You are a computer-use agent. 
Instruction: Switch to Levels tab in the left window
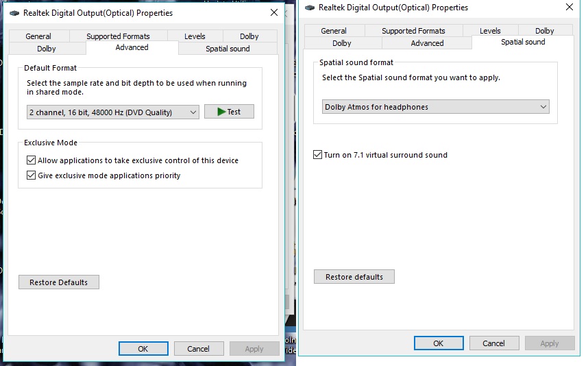195,36
